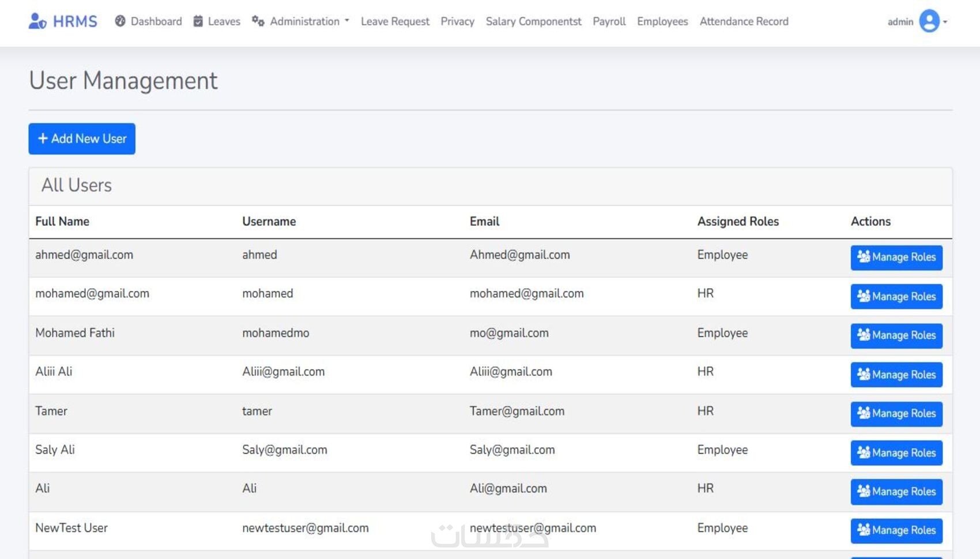Click the Privacy nav link

coord(457,21)
